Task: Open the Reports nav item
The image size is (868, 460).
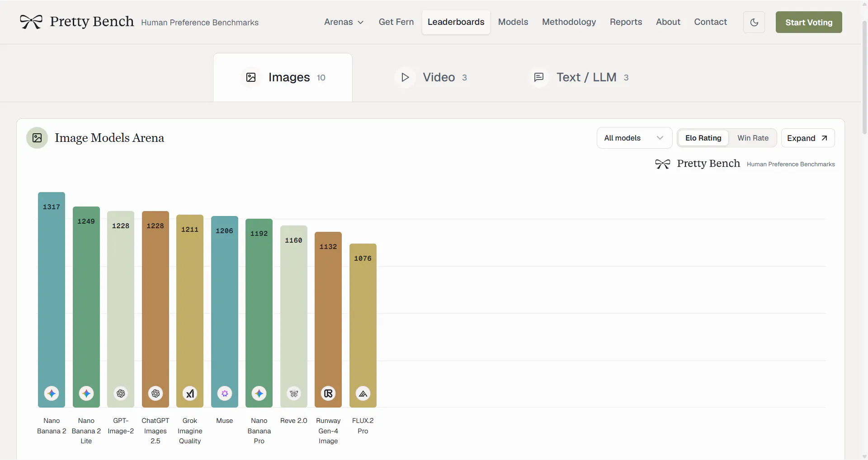Action: (626, 22)
